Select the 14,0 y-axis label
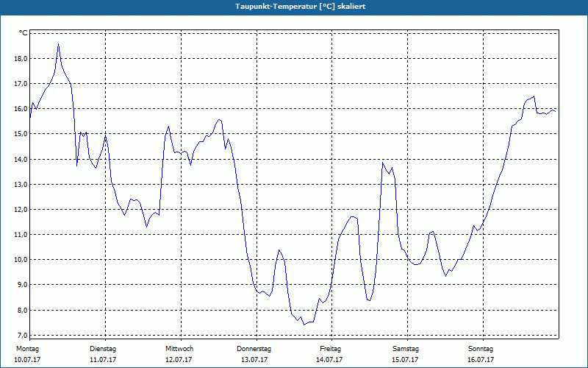The image size is (588, 368). (x=21, y=159)
